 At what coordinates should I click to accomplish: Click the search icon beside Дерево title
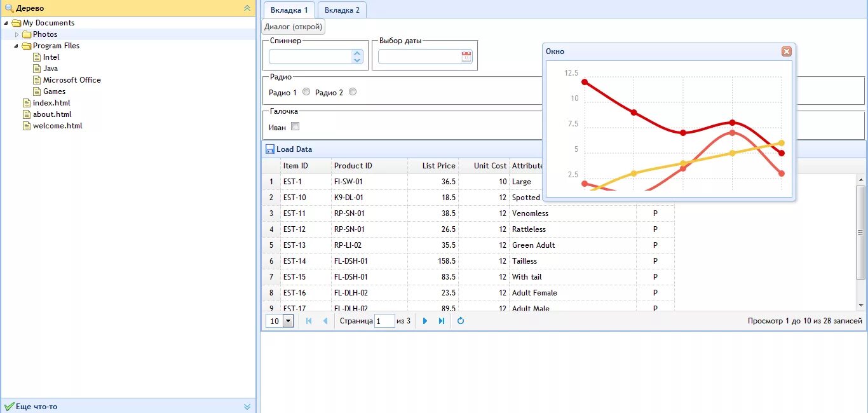click(x=10, y=8)
